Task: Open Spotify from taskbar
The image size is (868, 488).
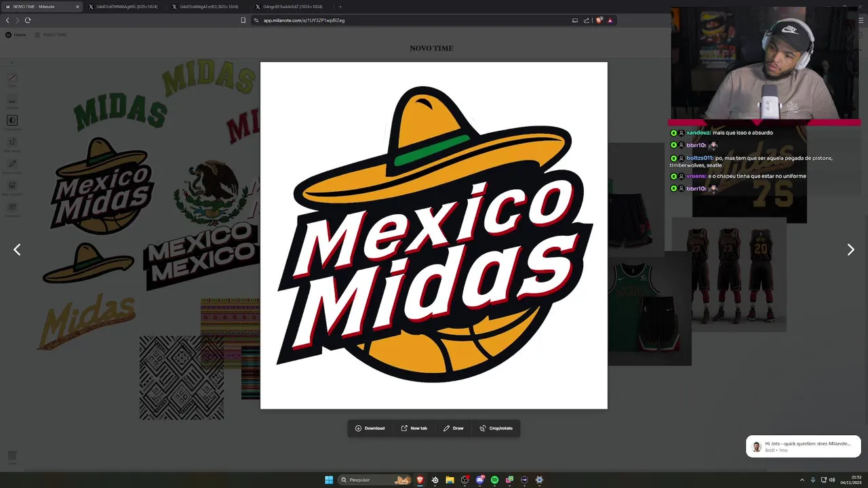Action: [x=494, y=480]
